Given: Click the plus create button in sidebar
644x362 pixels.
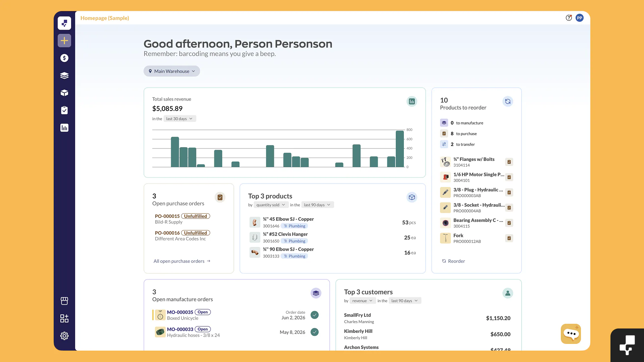Looking at the screenshot, I should (64, 41).
